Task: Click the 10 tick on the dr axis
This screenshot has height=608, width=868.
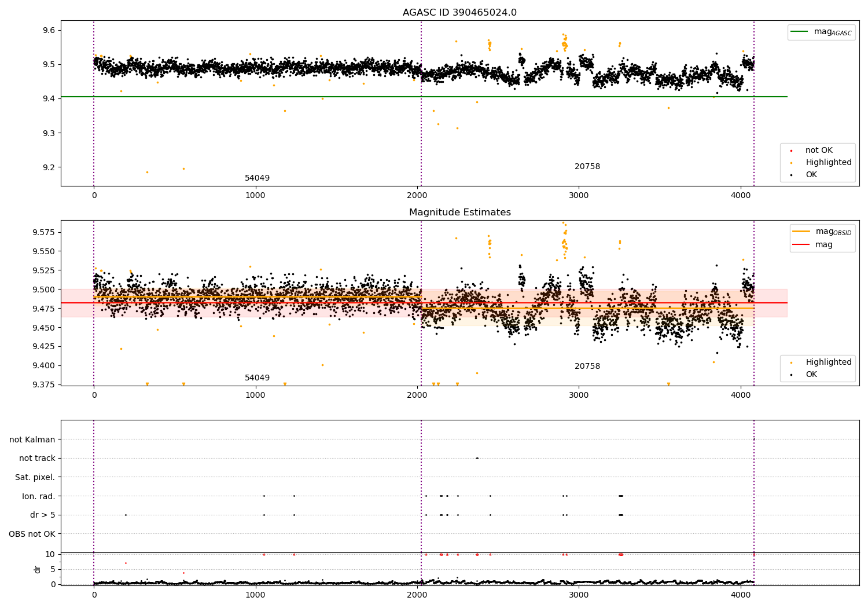Action: click(x=50, y=555)
